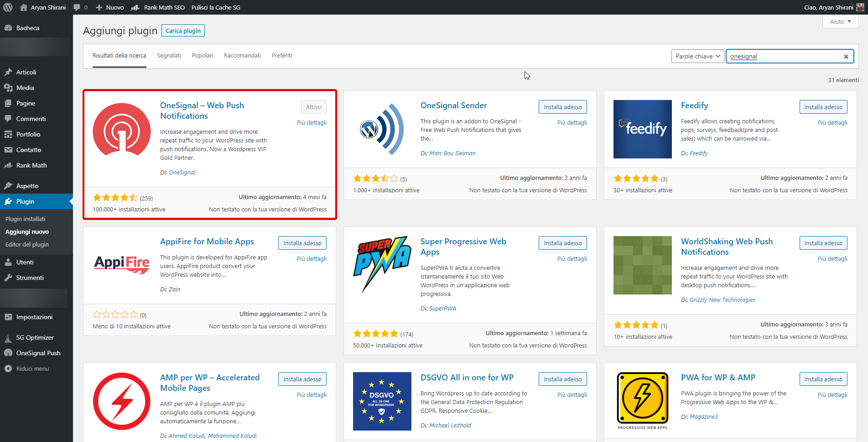The width and height of the screenshot is (868, 442).
Task: Open Più dettagli for Feedify
Action: click(832, 122)
